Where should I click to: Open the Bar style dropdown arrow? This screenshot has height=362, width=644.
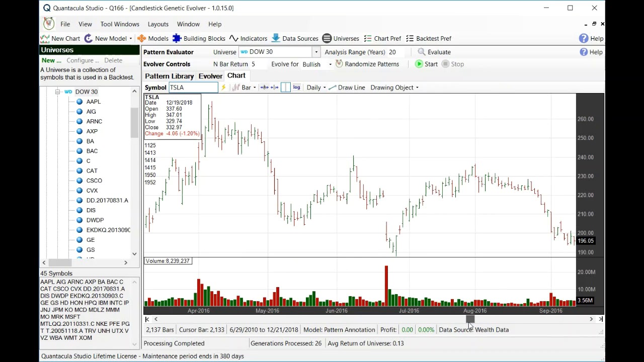click(x=255, y=88)
